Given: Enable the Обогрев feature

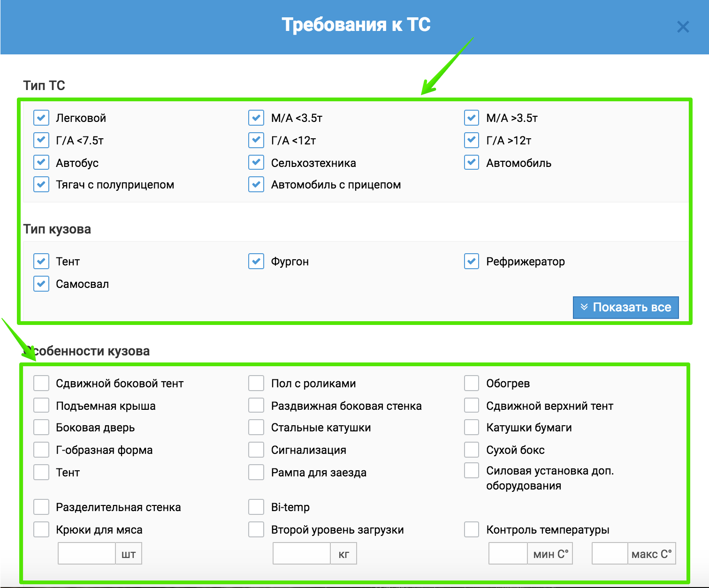Looking at the screenshot, I should [x=472, y=383].
